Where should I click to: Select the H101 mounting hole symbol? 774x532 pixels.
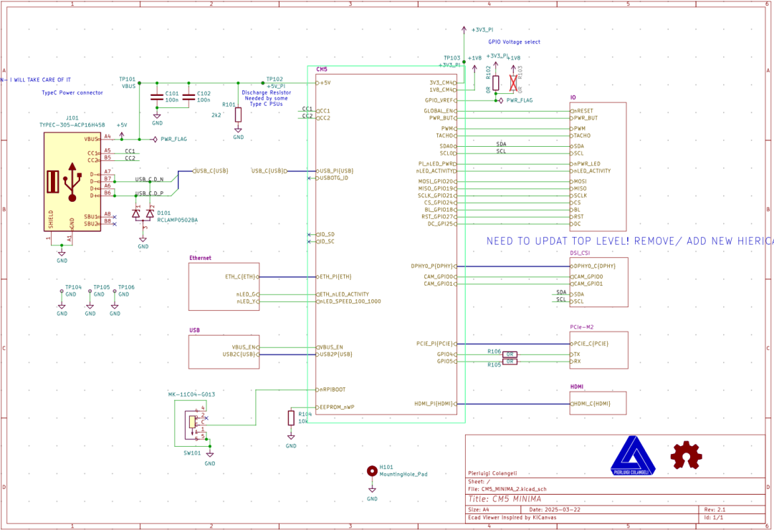coord(372,471)
